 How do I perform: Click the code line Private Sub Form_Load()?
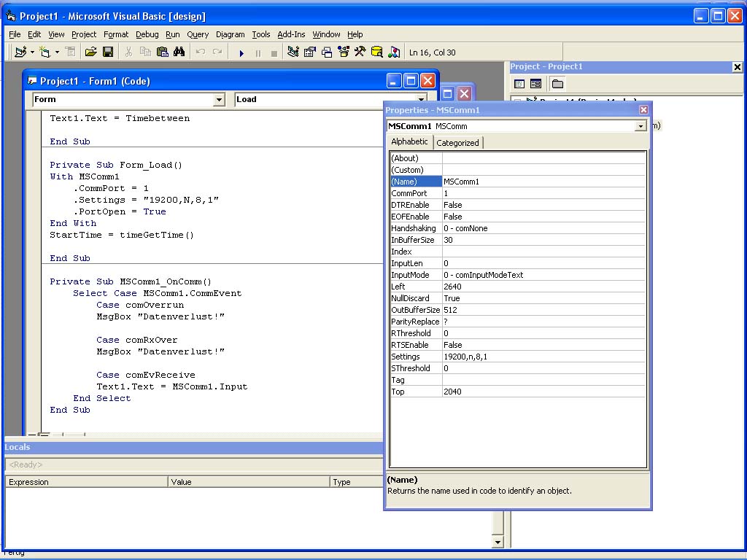[x=116, y=165]
